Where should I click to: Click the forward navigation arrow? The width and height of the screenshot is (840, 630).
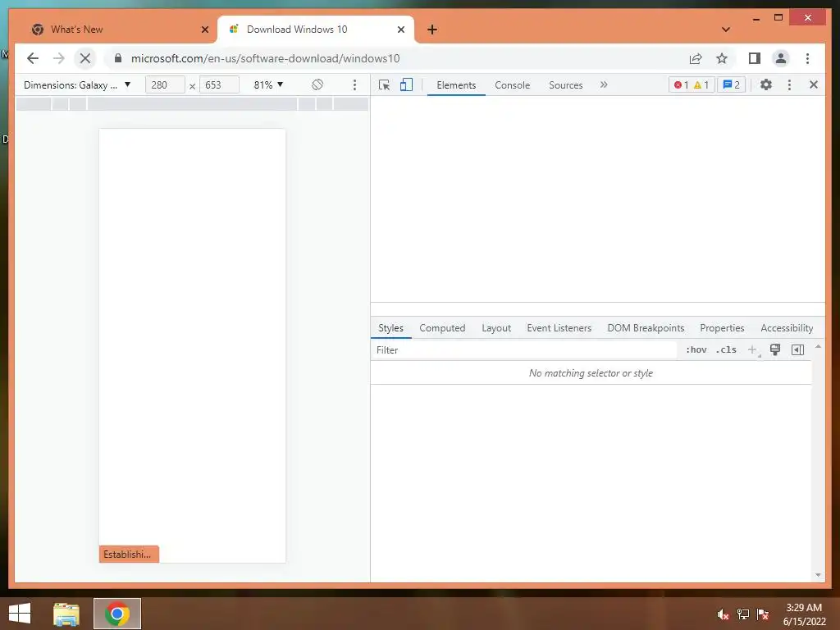pyautogui.click(x=59, y=58)
